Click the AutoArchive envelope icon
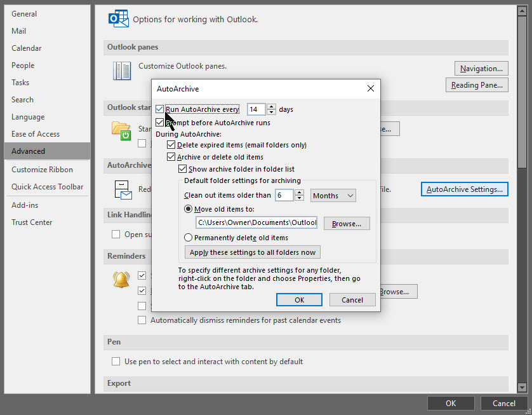Image resolution: width=532 pixels, height=415 pixels. [x=122, y=189]
